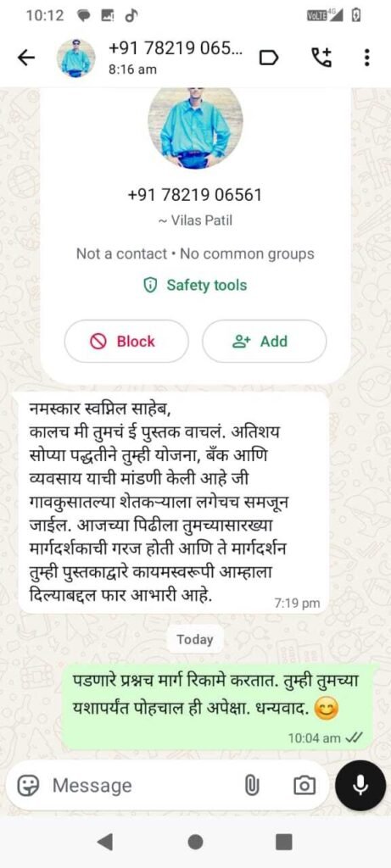Open the large circular profile picture
This screenshot has width=391, height=868.
coord(195,125)
